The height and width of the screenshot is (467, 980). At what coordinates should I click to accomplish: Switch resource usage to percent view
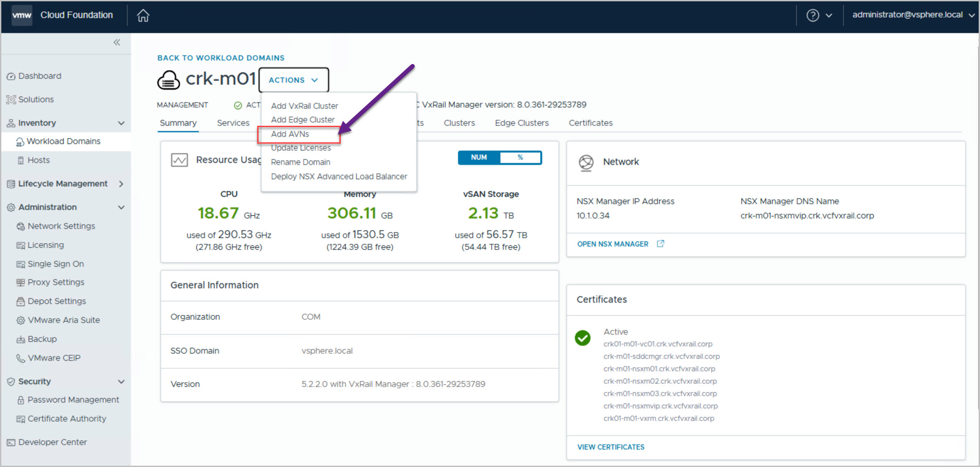520,158
